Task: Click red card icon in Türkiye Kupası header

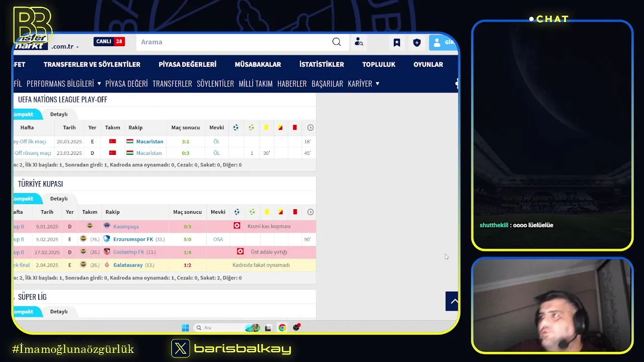Action: click(295, 212)
